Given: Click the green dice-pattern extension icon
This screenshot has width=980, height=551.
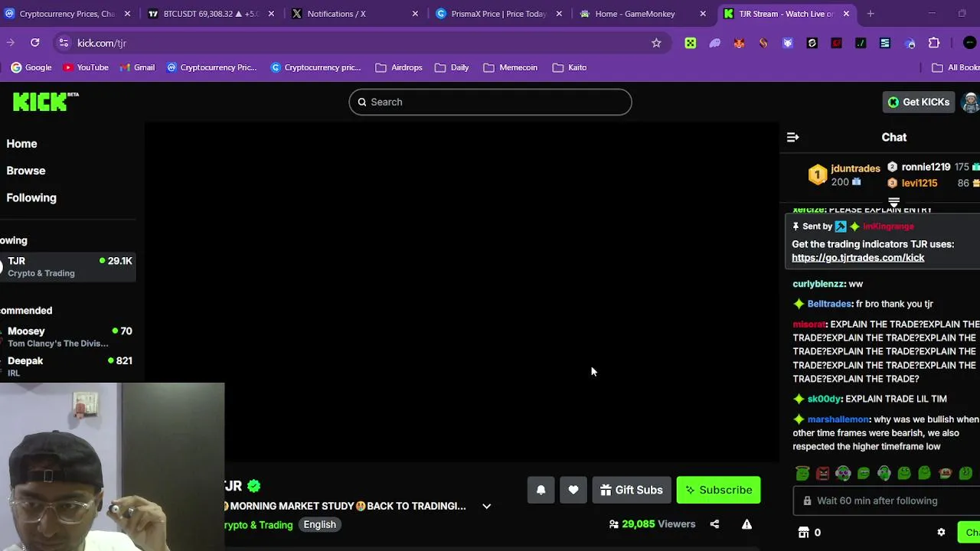Looking at the screenshot, I should pos(691,44).
